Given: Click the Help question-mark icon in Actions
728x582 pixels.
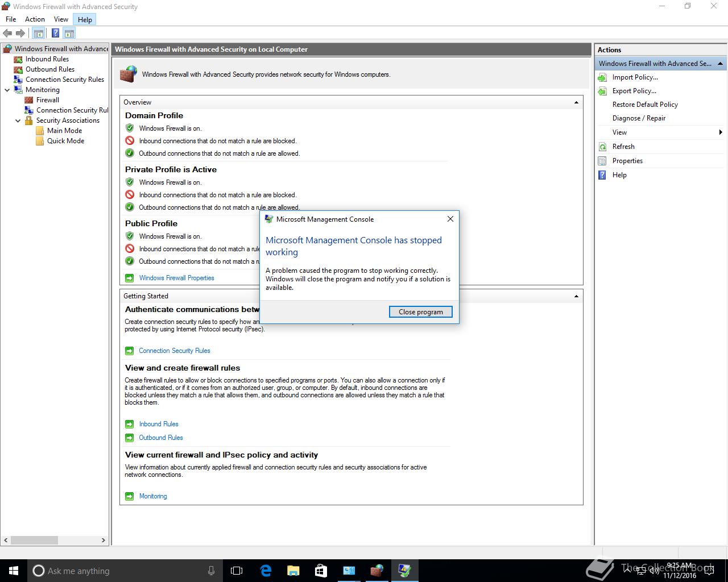Looking at the screenshot, I should (x=603, y=175).
